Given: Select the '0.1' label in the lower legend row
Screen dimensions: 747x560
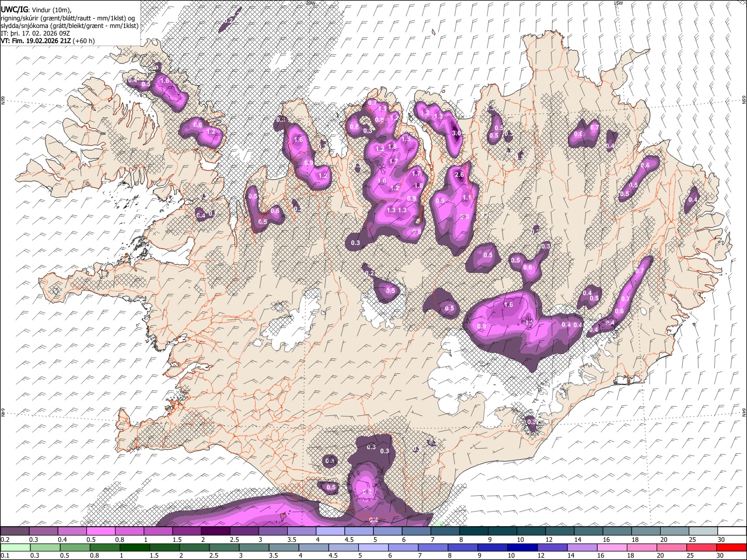Looking at the screenshot, I should pyautogui.click(x=5, y=555).
